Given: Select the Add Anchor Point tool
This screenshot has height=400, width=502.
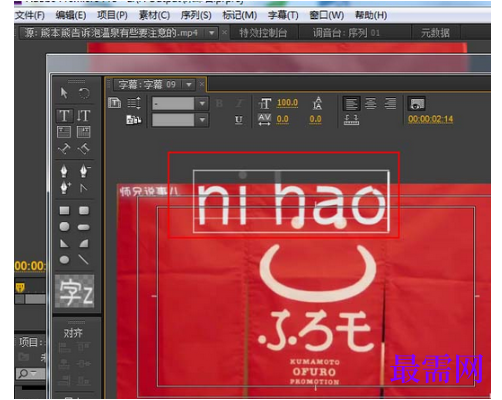Looking at the screenshot, I should [65, 188].
